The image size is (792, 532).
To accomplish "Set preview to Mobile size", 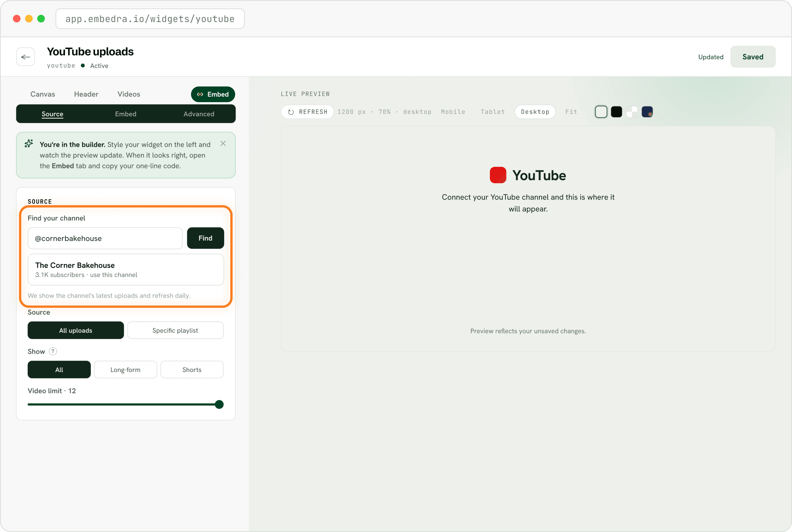I will pyautogui.click(x=453, y=112).
